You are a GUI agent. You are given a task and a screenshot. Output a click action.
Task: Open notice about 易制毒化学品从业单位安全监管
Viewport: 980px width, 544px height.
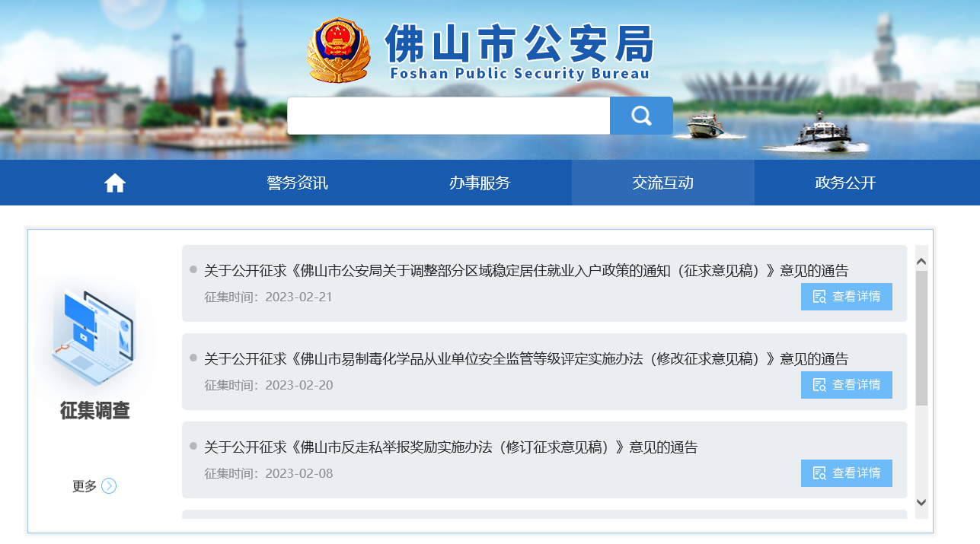point(526,359)
